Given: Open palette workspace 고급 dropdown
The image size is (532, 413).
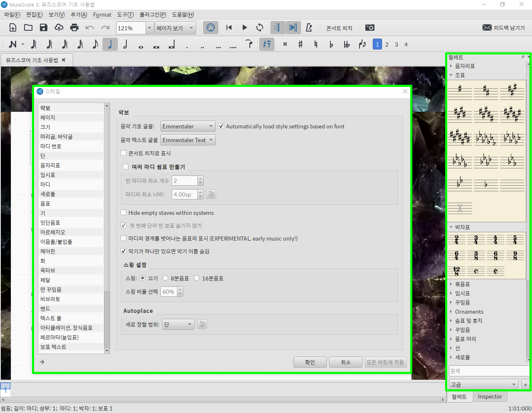Looking at the screenshot, I should (x=484, y=385).
